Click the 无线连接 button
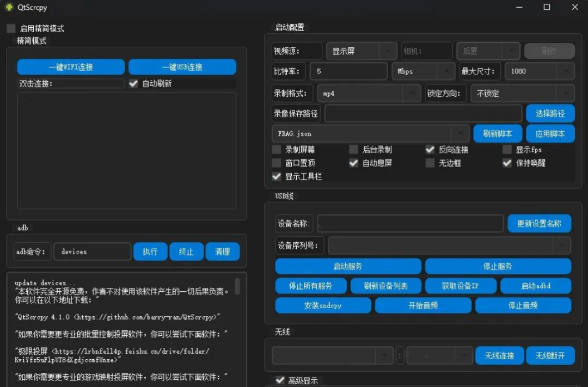 click(x=499, y=355)
